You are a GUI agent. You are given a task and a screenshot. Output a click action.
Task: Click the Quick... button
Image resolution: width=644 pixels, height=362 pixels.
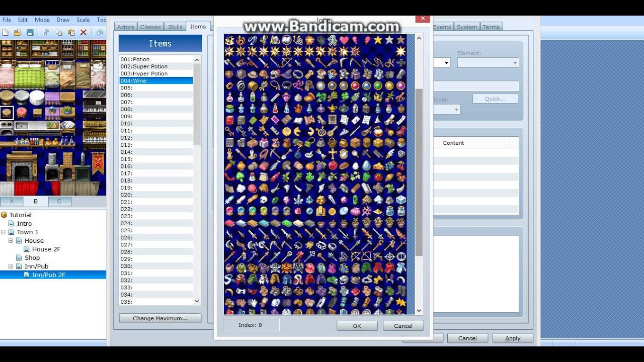495,99
